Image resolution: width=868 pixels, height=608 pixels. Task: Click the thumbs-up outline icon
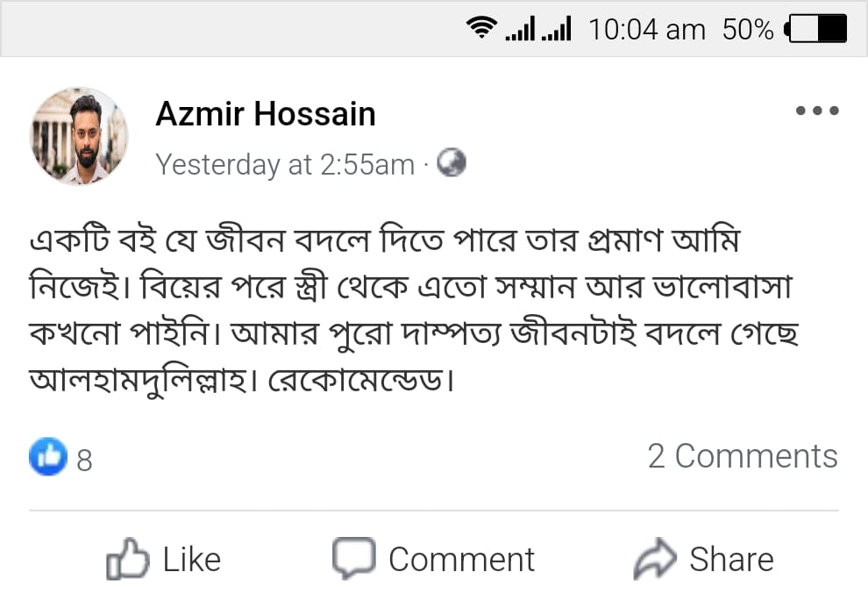coord(126,559)
